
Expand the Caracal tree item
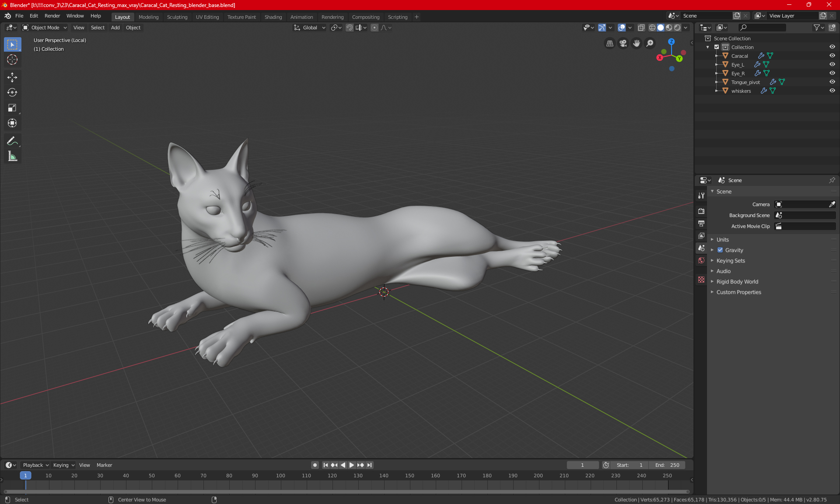click(x=717, y=56)
